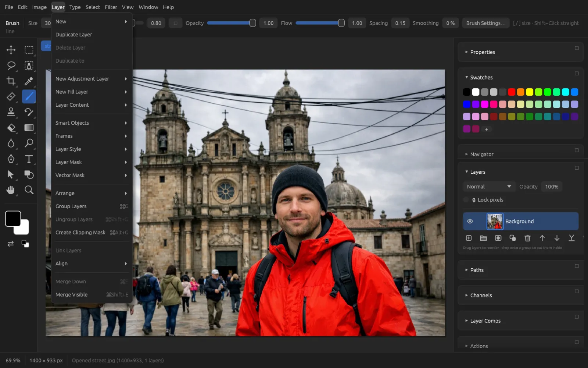
Task: Click Merge Visible menu entry
Action: pyautogui.click(x=92, y=294)
